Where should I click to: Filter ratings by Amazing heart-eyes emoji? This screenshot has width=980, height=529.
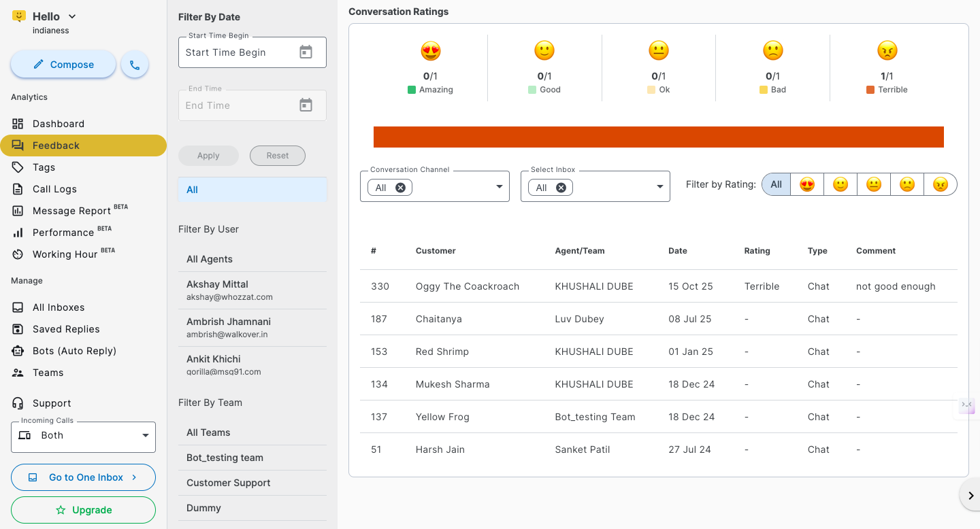click(x=807, y=184)
